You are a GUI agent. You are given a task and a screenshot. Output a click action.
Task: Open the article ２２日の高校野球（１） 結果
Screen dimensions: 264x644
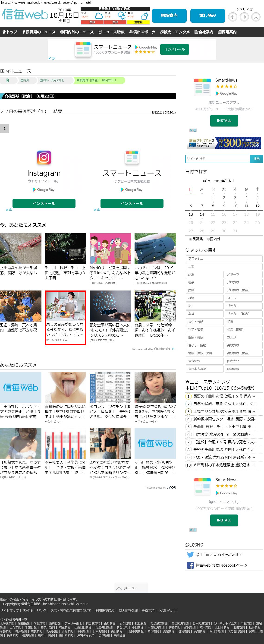coord(31,111)
